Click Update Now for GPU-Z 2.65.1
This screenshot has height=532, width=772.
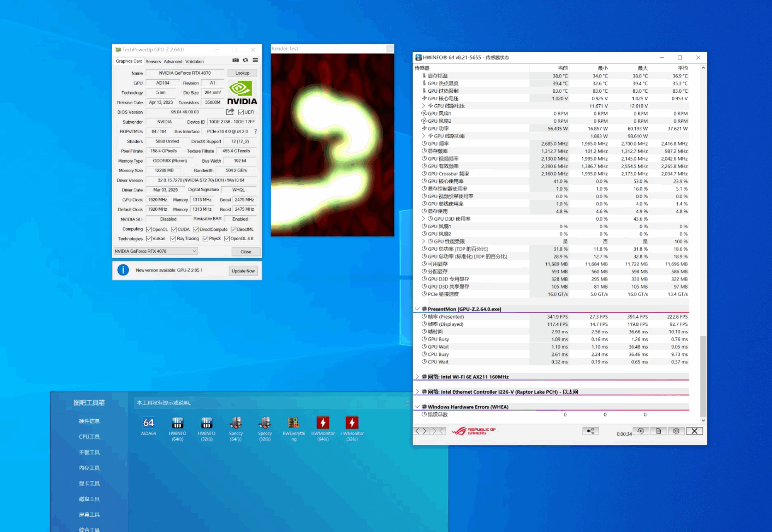click(243, 271)
